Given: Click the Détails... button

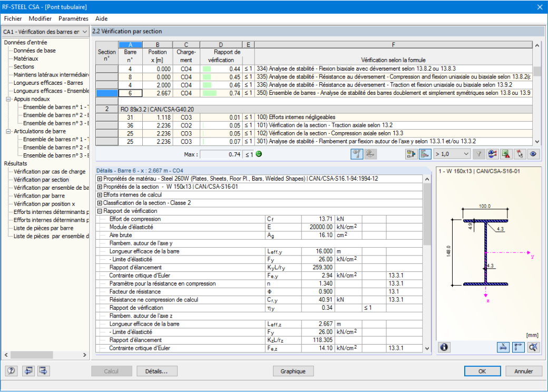Looking at the screenshot, I should (x=156, y=371).
